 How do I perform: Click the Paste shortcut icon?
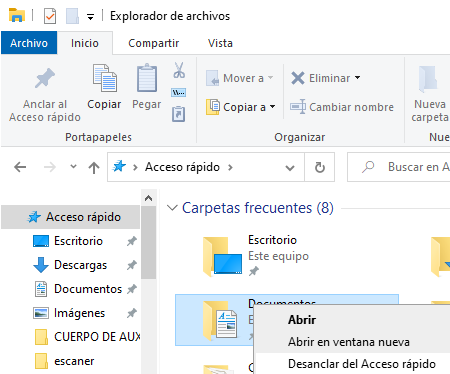(x=179, y=114)
